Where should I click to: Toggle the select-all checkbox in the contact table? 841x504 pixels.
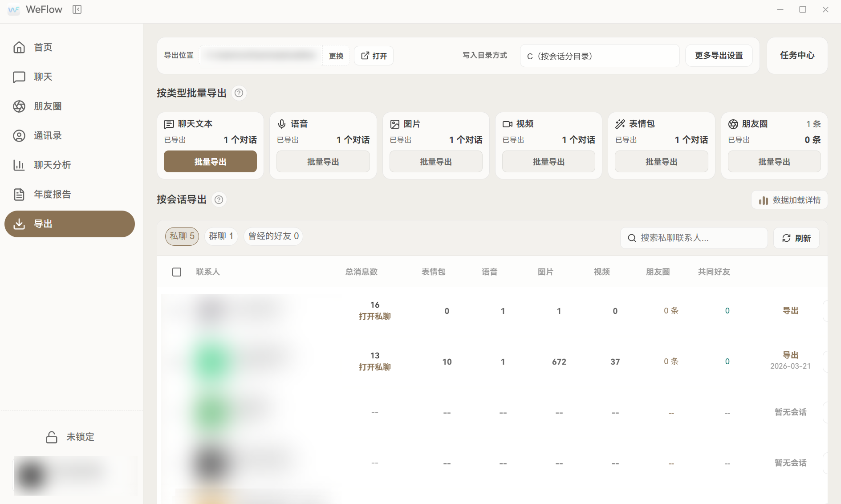pyautogui.click(x=176, y=272)
